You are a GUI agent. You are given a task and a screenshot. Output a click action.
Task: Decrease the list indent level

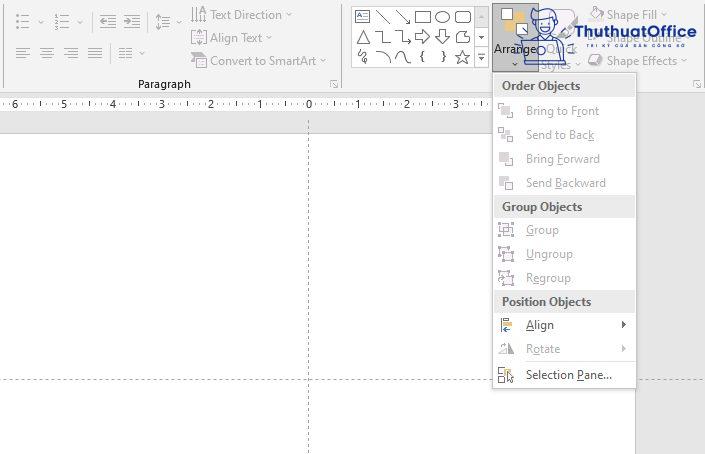108,22
